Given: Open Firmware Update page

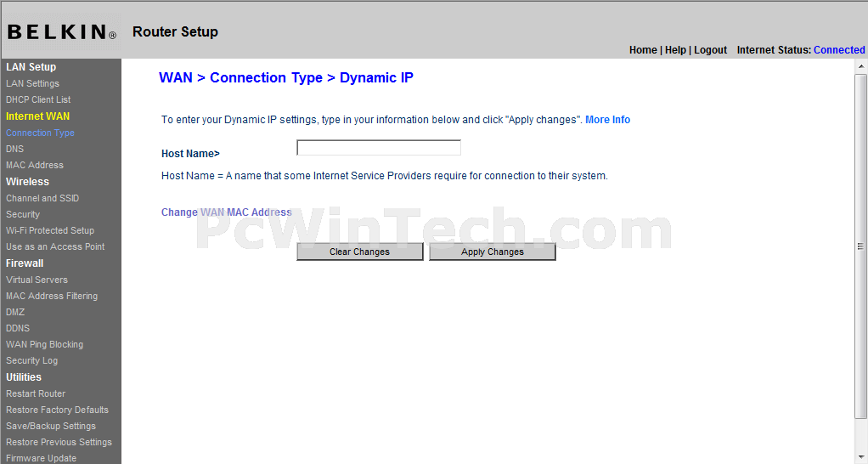Looking at the screenshot, I should click(x=41, y=458).
